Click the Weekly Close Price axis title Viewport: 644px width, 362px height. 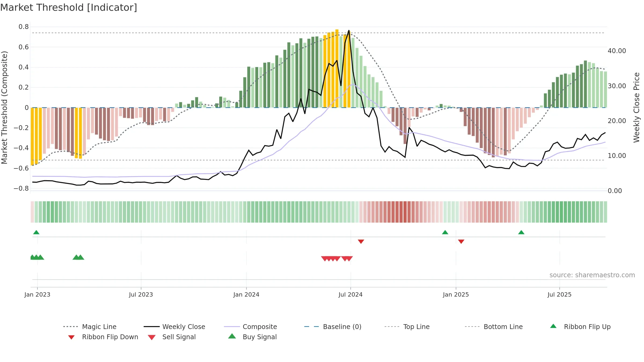click(636, 107)
